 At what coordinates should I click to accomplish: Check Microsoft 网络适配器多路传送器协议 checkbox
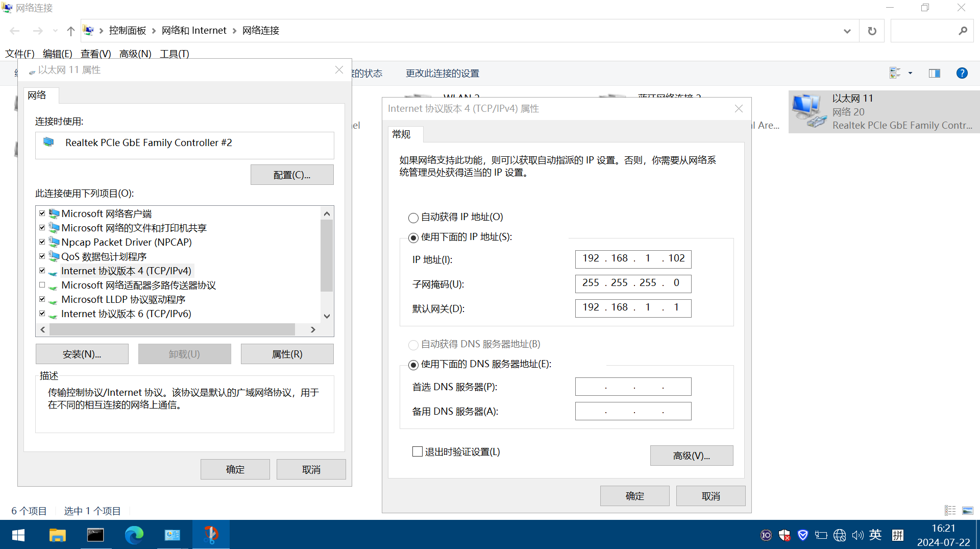click(42, 285)
